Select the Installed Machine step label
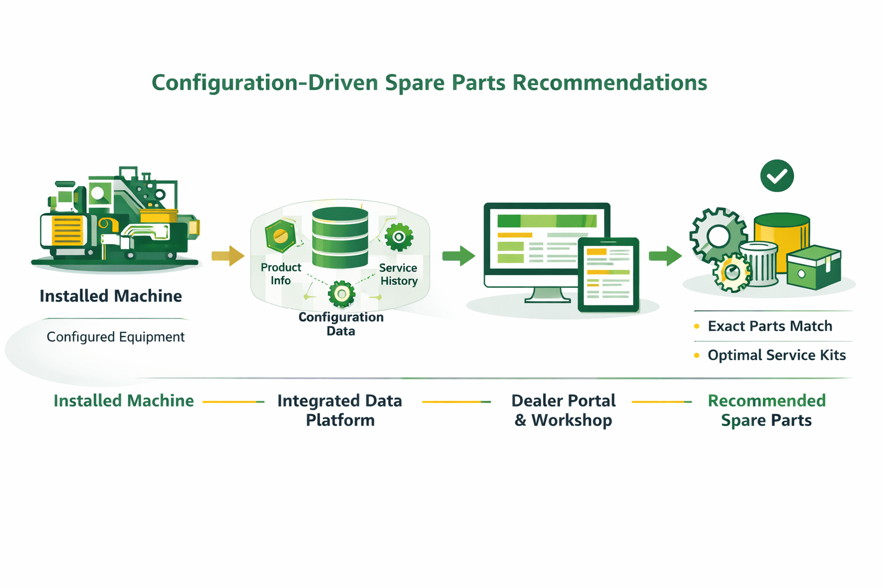The height and width of the screenshot is (588, 882). [123, 400]
